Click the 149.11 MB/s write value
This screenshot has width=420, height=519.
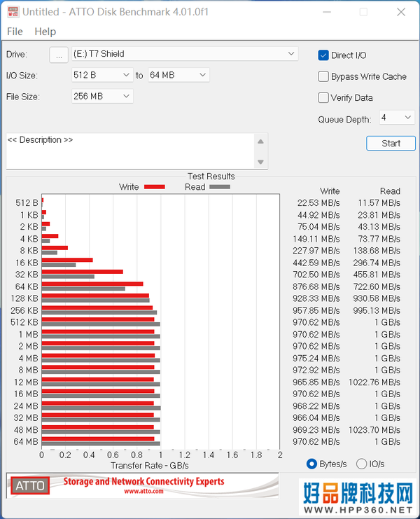[316, 239]
